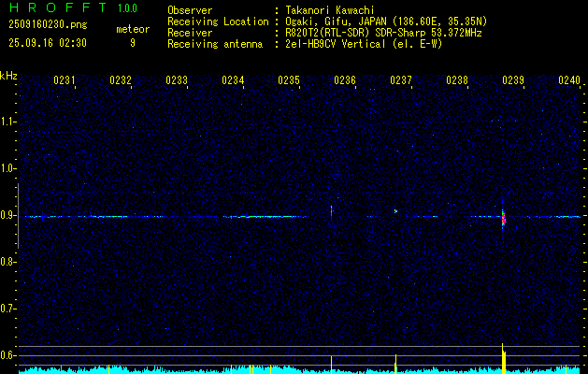The width and height of the screenshot is (588, 374).
Task: Click the yellow power spike before 0237
Action: coord(395,363)
